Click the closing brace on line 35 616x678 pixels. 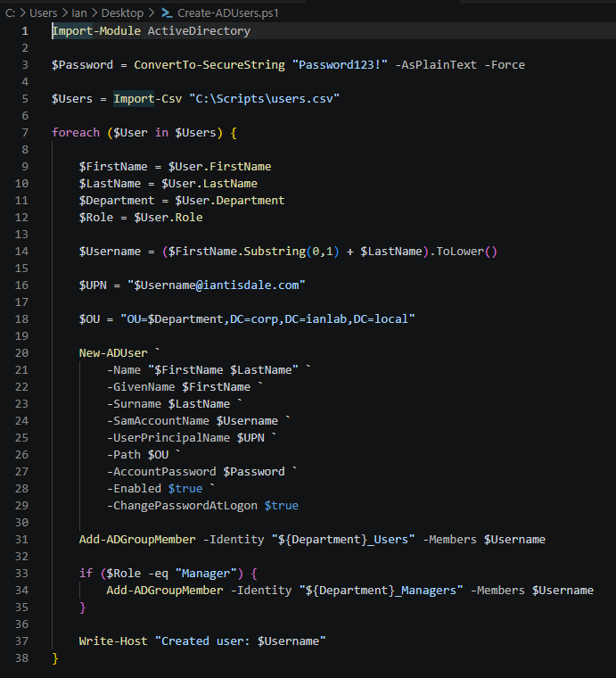(x=83, y=608)
